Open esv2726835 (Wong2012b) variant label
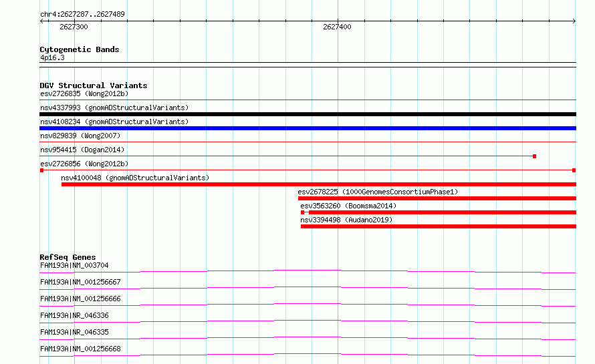 tap(84, 94)
